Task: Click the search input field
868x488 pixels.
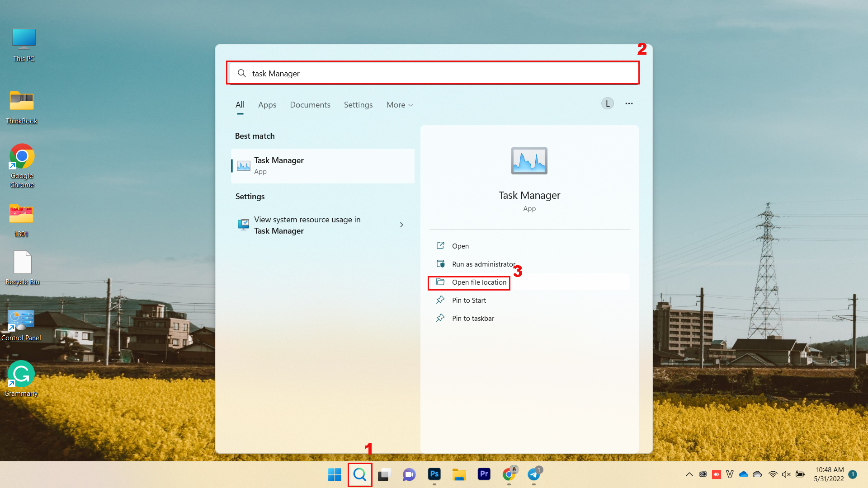Action: [x=434, y=73]
